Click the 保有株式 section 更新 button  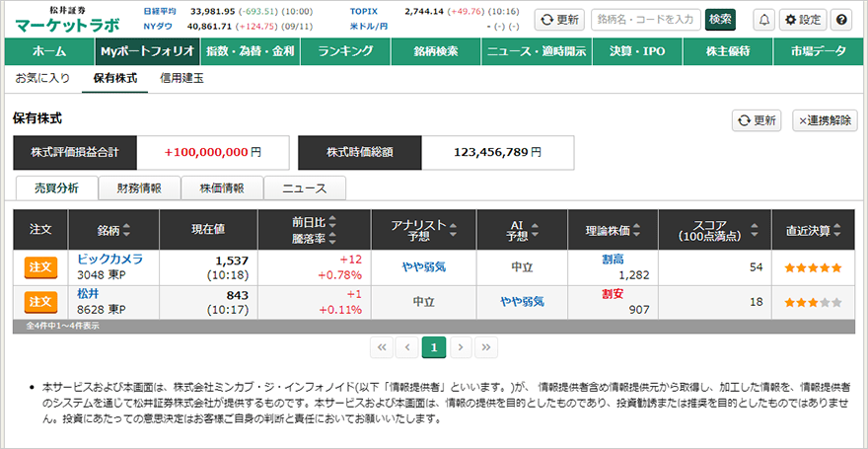tap(757, 120)
